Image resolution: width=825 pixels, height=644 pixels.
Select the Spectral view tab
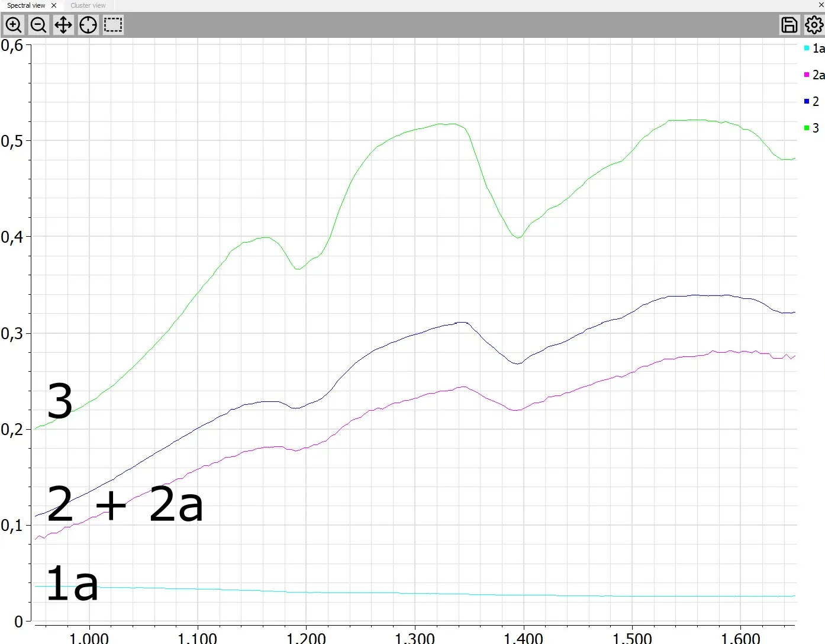pyautogui.click(x=26, y=5)
